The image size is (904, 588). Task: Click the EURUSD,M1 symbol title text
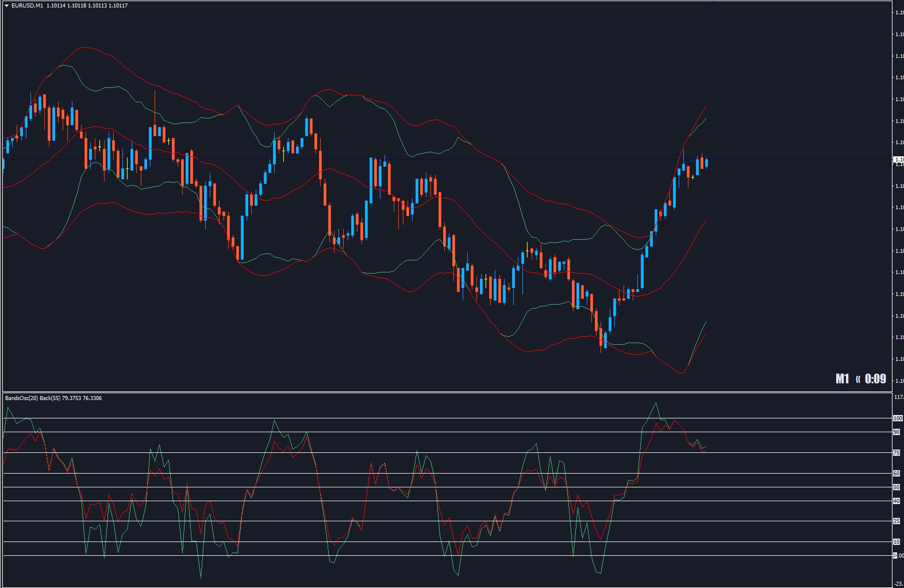(x=27, y=6)
